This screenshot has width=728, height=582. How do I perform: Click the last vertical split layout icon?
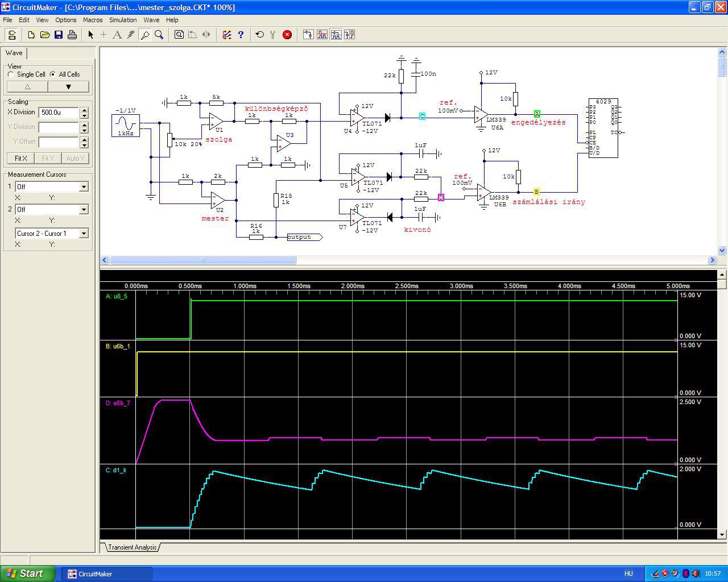pyautogui.click(x=349, y=35)
